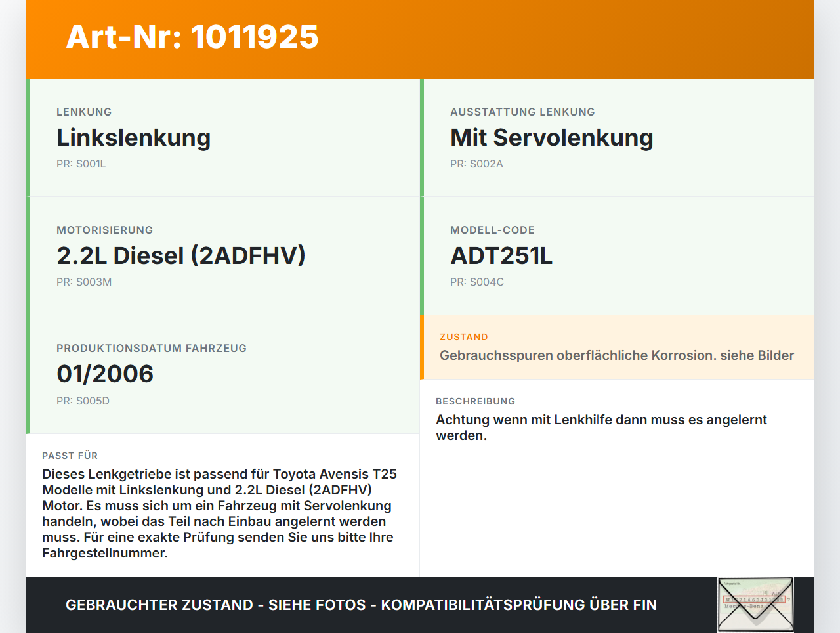Image resolution: width=840 pixels, height=633 pixels.
Task: Select the 'Art-Nr: 1011925' heading
Action: (192, 37)
